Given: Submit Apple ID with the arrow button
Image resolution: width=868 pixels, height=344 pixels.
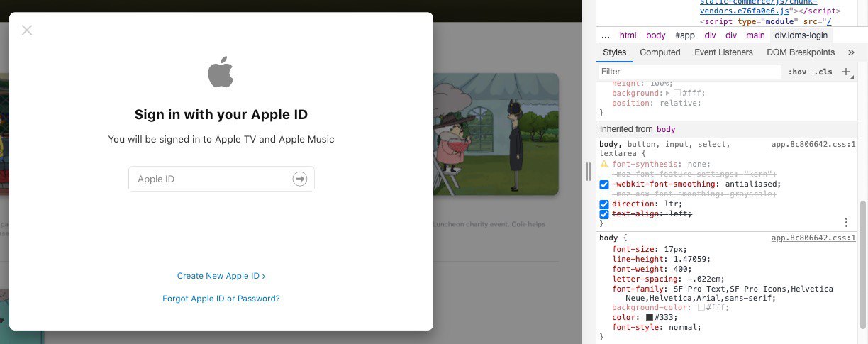Looking at the screenshot, I should [300, 179].
